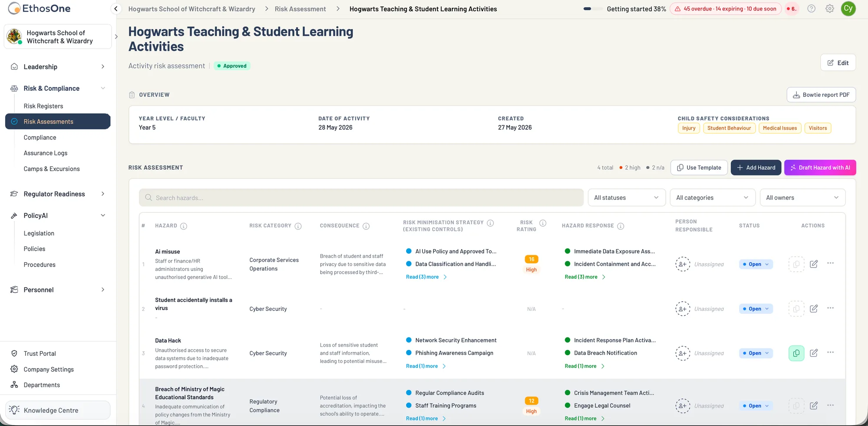
Task: Assign a person to the Ministry of Magic hazard
Action: click(683, 406)
